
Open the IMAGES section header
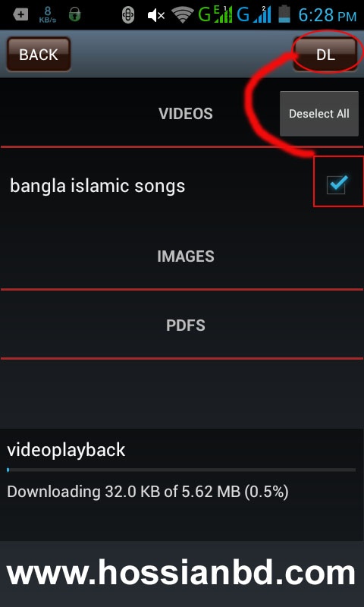(186, 256)
